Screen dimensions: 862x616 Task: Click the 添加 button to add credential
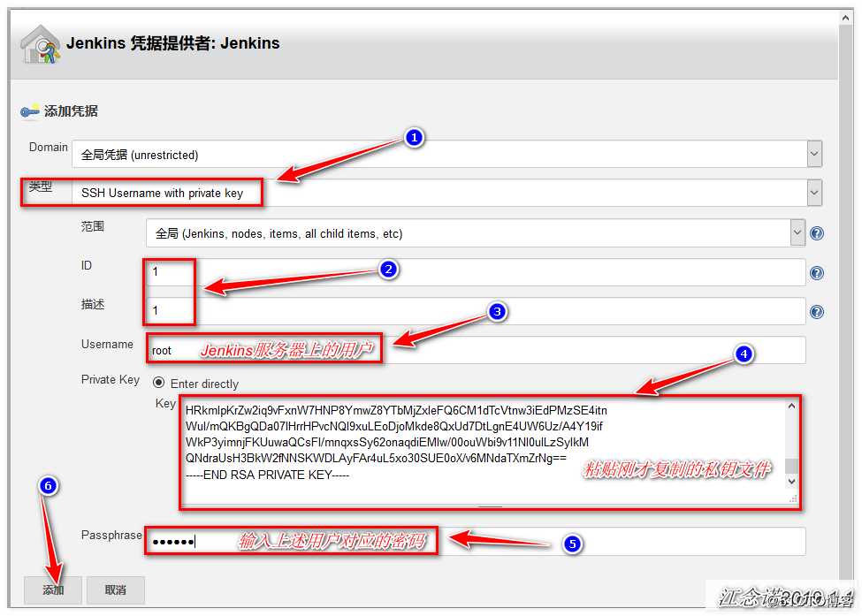tap(53, 590)
